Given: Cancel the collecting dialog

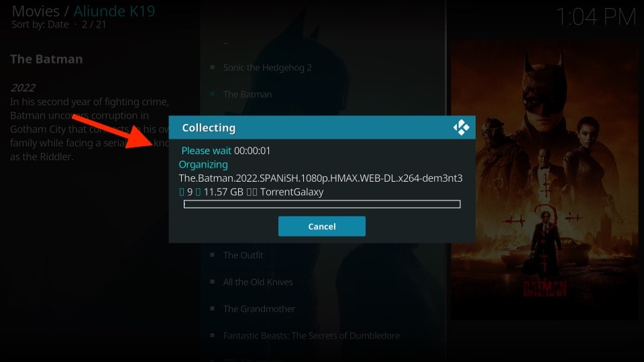Looking at the screenshot, I should tap(321, 226).
